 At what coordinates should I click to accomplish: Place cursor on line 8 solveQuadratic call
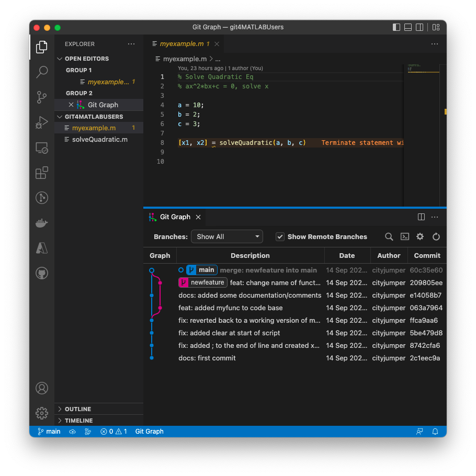point(262,143)
